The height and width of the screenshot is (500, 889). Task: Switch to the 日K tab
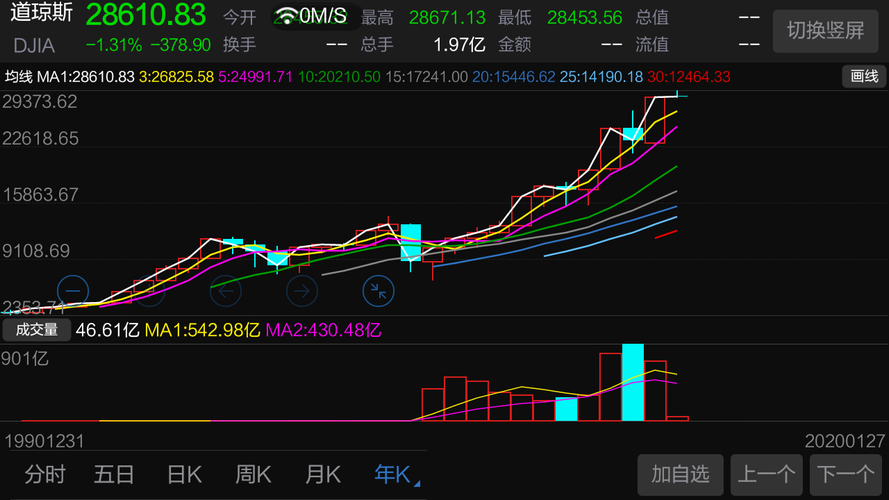(184, 474)
